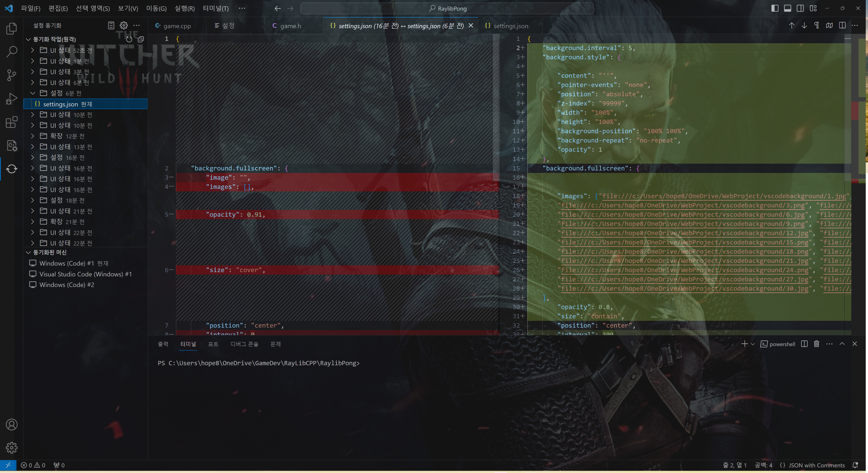Open the Run and Debug view
This screenshot has height=473, width=868.
11,99
